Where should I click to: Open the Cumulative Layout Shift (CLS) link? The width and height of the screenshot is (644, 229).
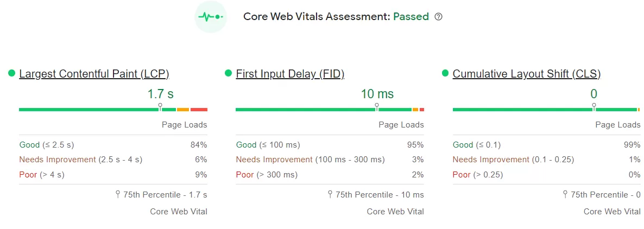(526, 74)
